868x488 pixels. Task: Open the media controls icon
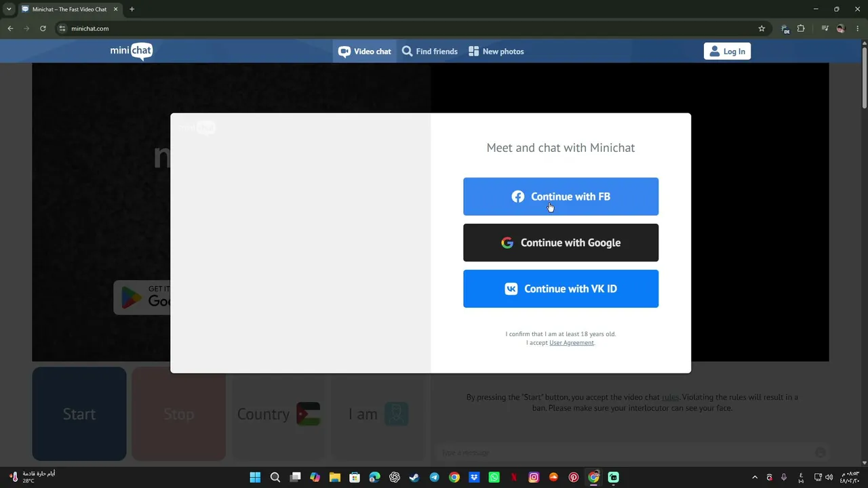pyautogui.click(x=825, y=28)
